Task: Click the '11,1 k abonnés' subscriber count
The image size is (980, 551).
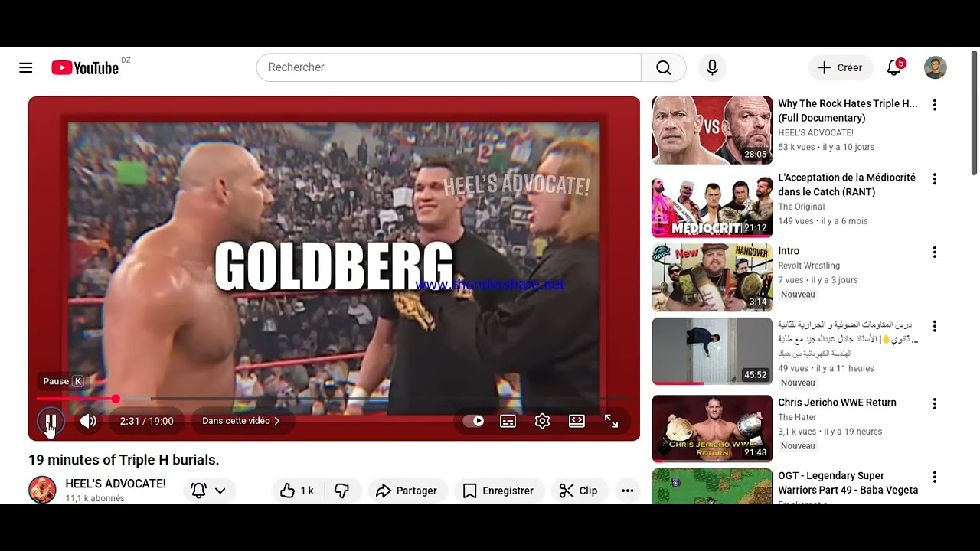Action: 95,498
